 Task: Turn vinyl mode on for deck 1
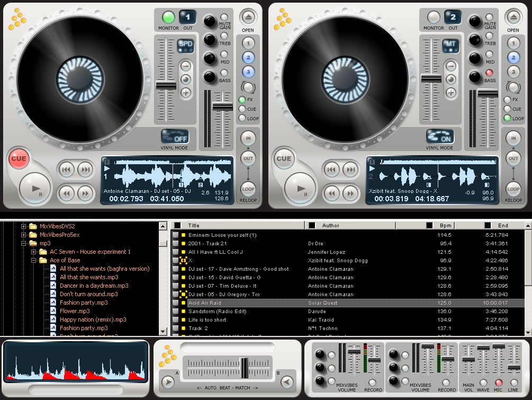click(175, 137)
